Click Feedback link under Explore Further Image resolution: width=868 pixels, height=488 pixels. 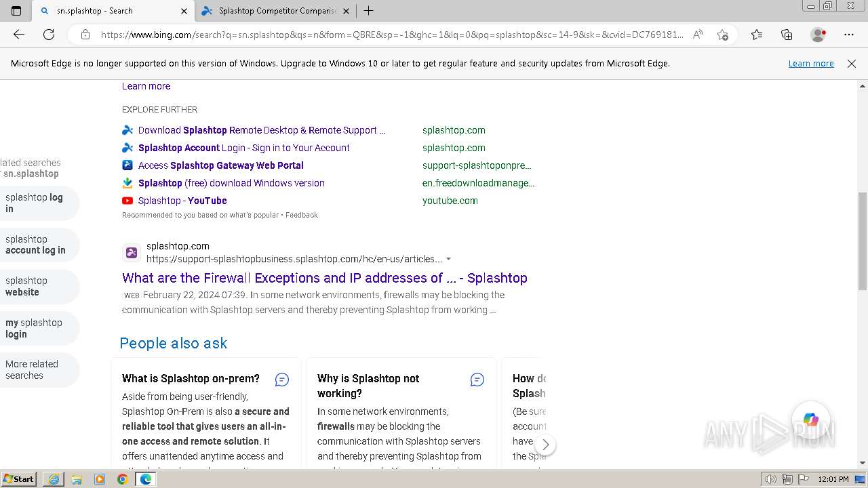[302, 215]
